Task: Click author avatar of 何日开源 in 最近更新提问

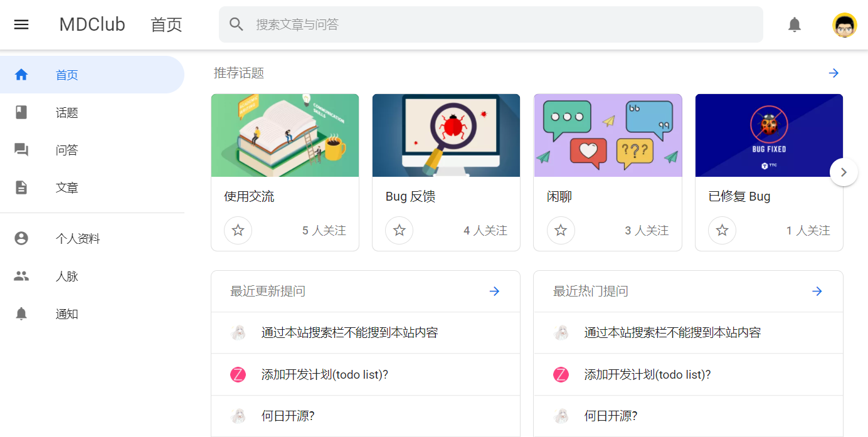Action: (x=238, y=416)
